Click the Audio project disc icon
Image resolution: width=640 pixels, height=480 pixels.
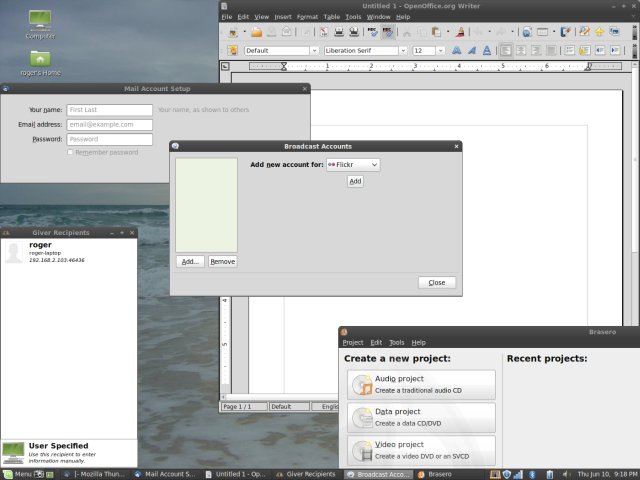coord(361,384)
